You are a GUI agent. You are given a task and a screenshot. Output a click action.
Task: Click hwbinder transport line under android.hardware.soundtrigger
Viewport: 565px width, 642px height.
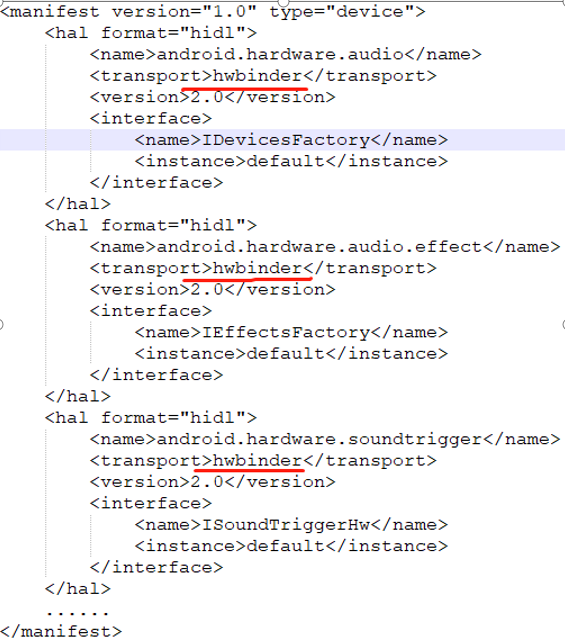263,461
